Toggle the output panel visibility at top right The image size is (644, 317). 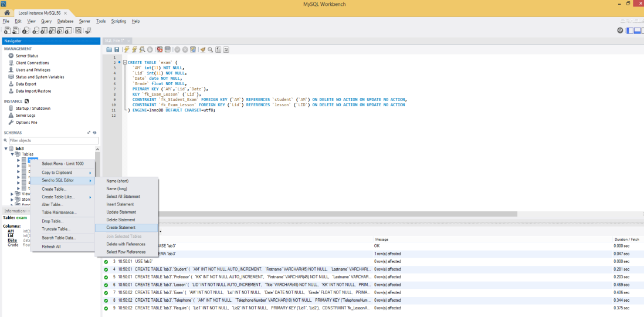(638, 30)
